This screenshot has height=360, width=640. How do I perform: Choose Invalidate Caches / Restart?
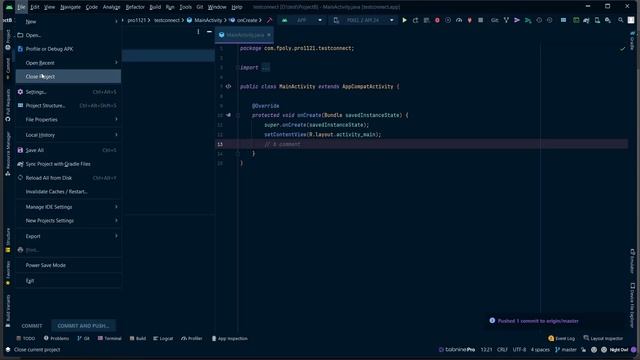68,191
